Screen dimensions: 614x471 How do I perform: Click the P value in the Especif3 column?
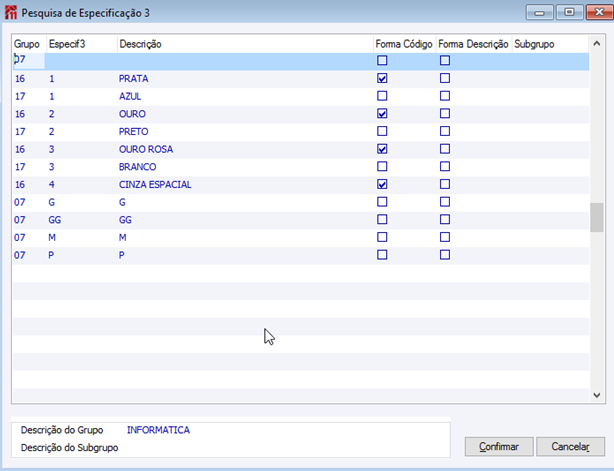(51, 255)
